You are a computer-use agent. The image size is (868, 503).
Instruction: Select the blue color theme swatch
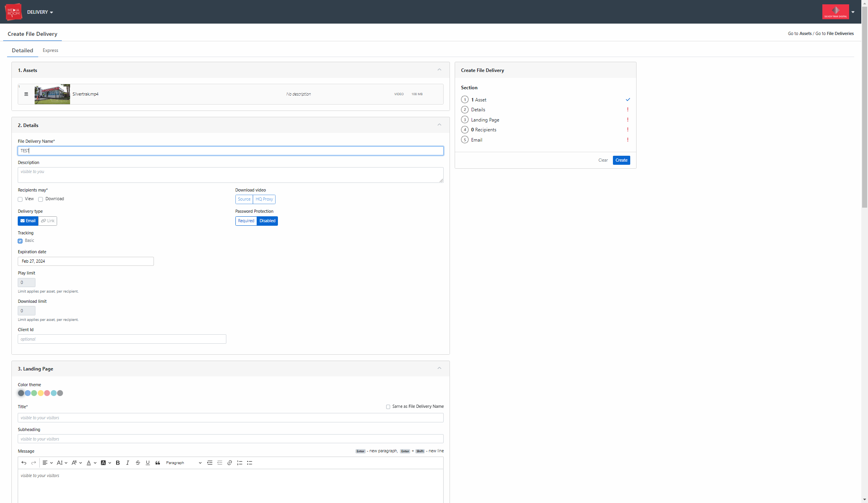(28, 393)
